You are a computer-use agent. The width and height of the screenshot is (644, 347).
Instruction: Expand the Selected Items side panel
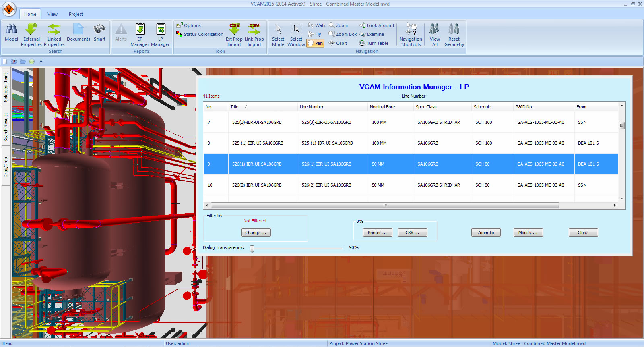[6, 87]
